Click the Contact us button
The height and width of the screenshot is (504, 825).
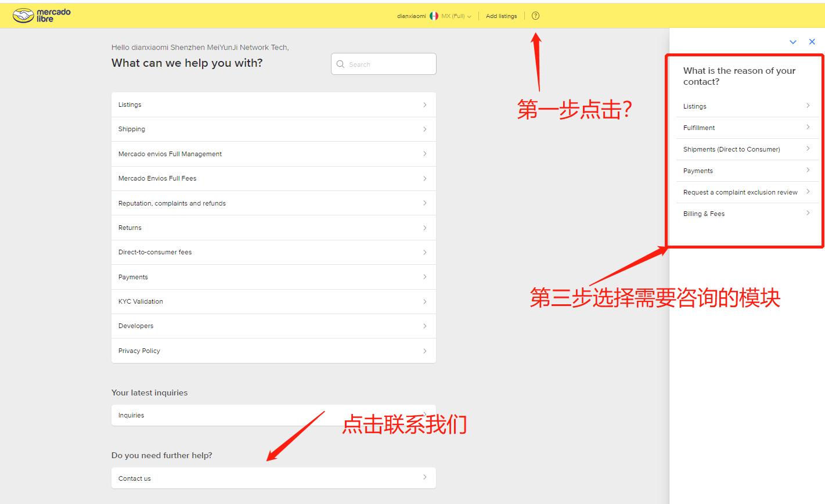point(273,478)
